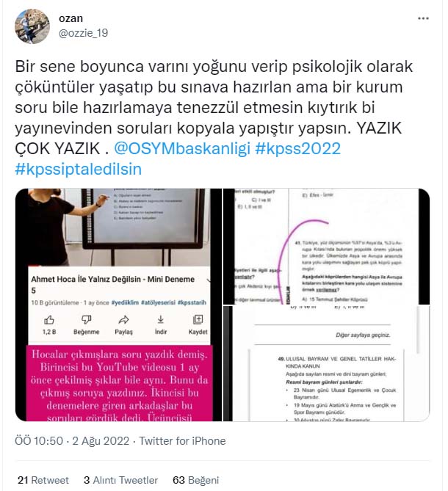
Task: Open the question 49 Ulusal Bayram image
Action: coord(326,363)
